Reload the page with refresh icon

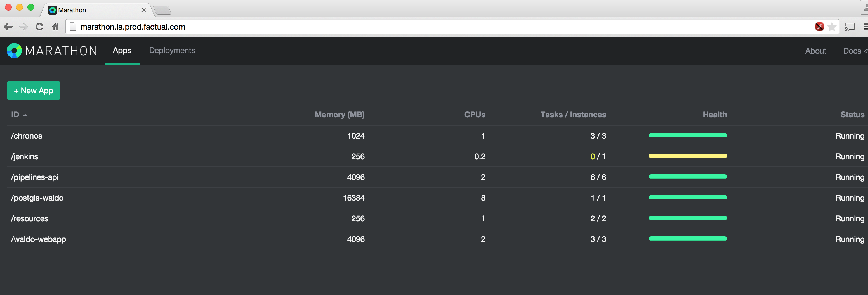[x=39, y=27]
